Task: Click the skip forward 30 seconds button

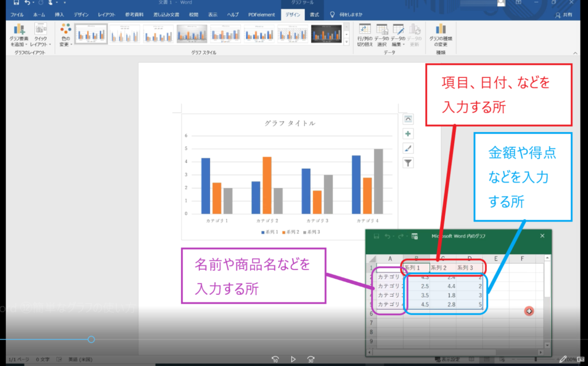Action: click(x=311, y=359)
